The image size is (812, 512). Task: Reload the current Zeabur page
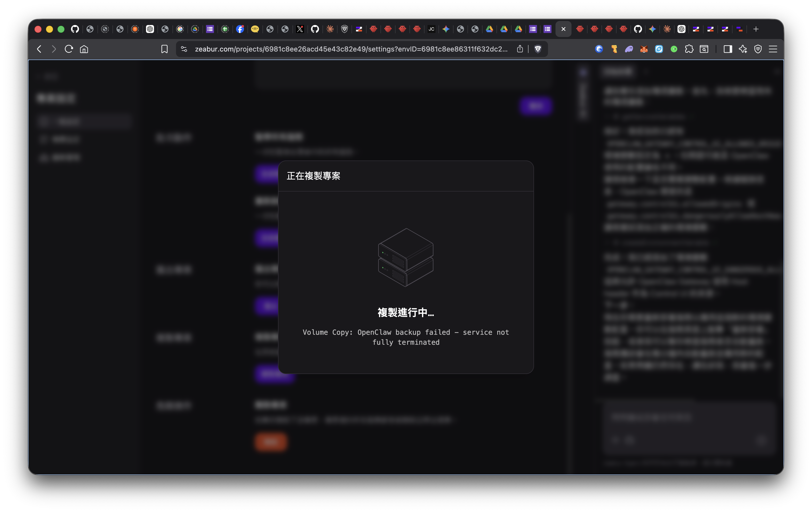pyautogui.click(x=68, y=49)
